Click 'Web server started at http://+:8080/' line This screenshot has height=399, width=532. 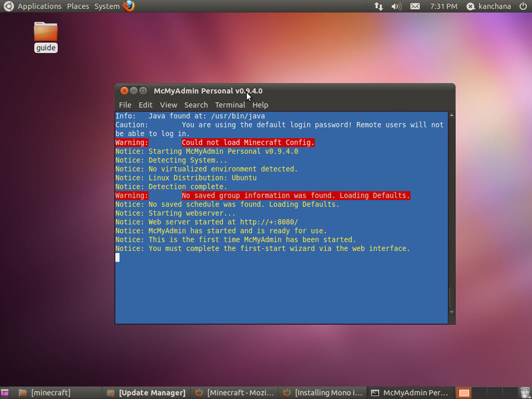(223, 222)
